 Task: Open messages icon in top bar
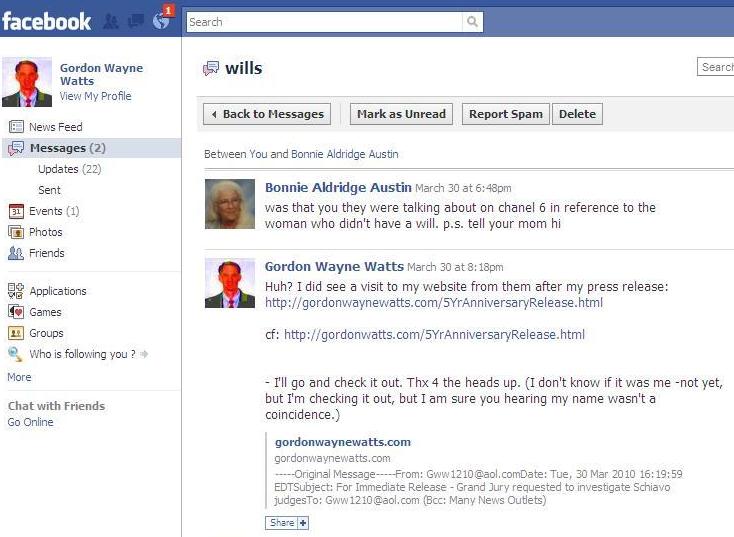click(136, 21)
